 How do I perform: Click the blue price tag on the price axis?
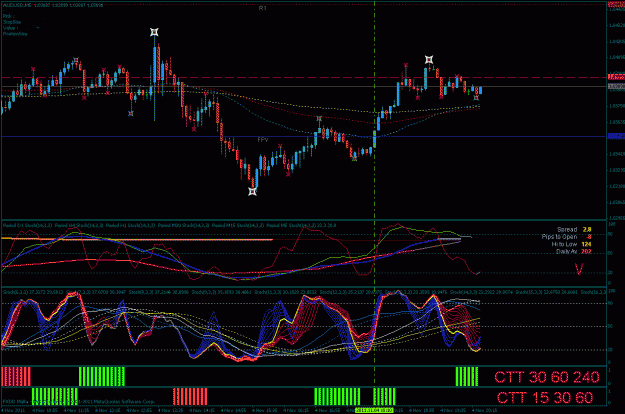click(x=616, y=136)
